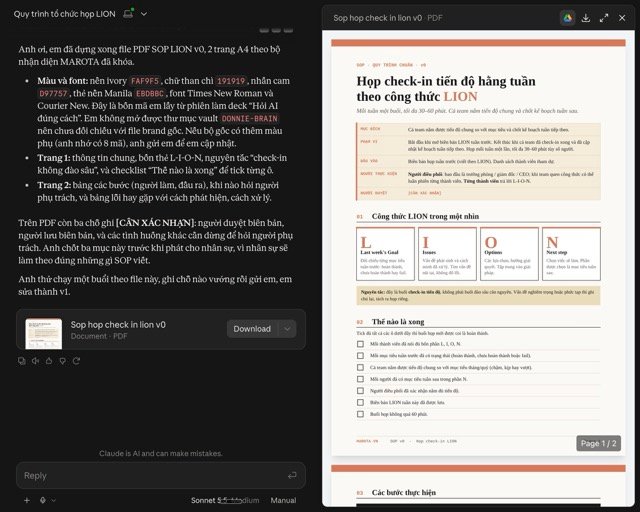Click the FAF9F5 color code chip

pyautogui.click(x=145, y=81)
